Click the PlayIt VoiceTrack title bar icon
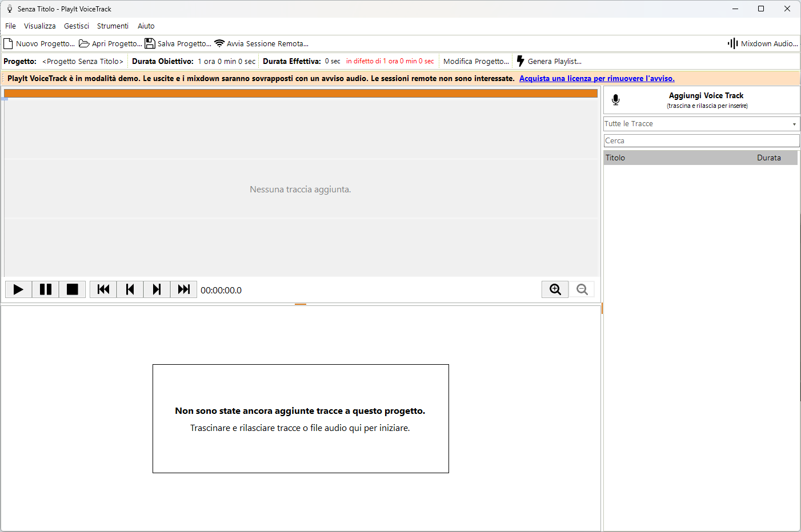The width and height of the screenshot is (801, 532). pos(9,9)
